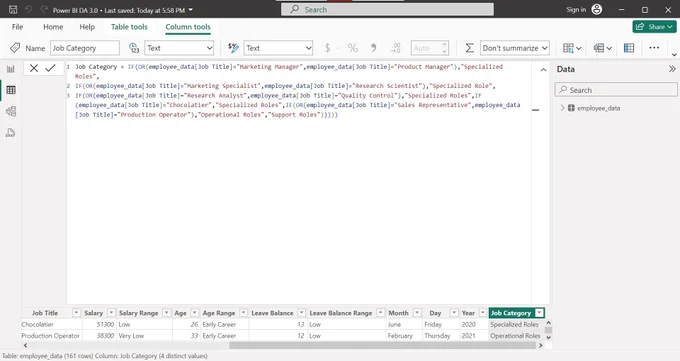
Task: Commit formula with checkmark icon
Action: [50, 68]
